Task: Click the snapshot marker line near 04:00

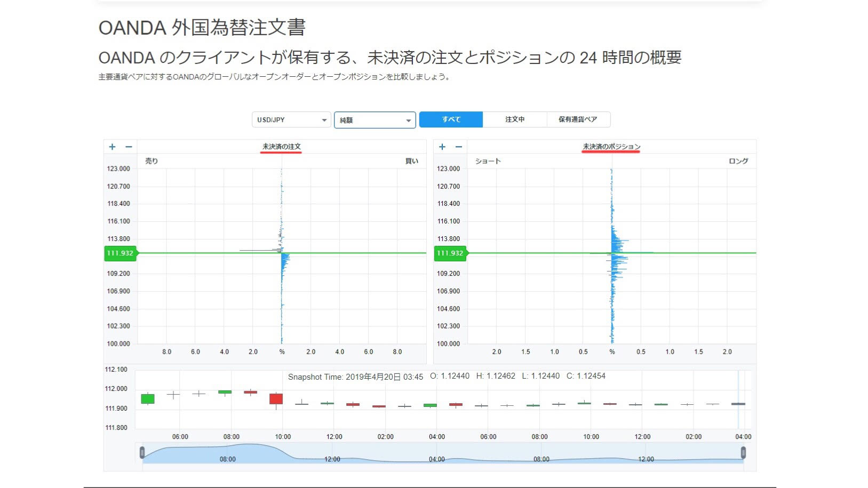Action: pyautogui.click(x=738, y=400)
